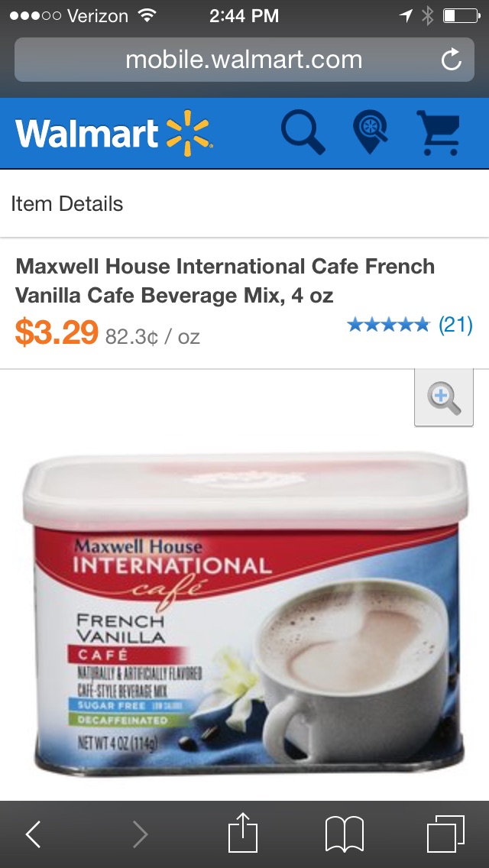Show open tabs with the tabs icon

click(x=445, y=834)
